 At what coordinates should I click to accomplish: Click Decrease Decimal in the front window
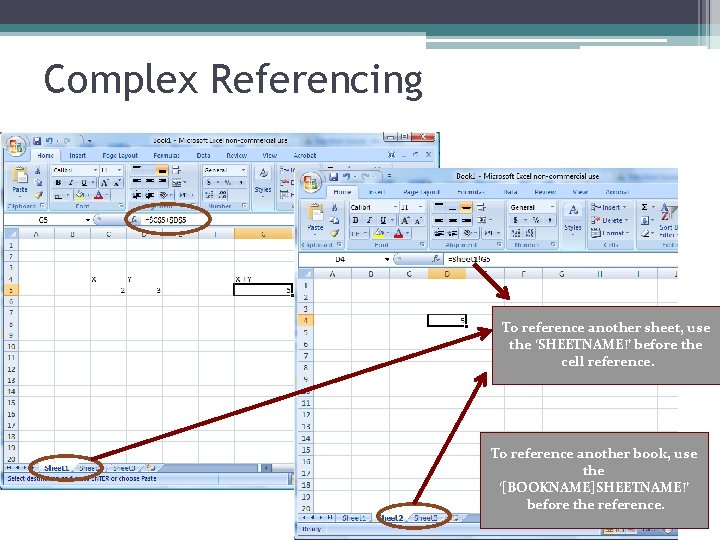(x=529, y=233)
